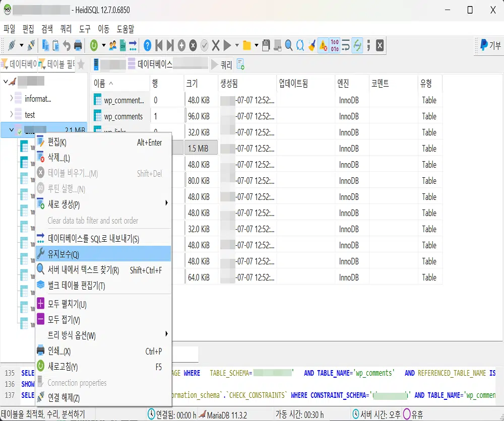Click the print icon in the toolbar
Viewport: 504px width, 421px height.
(x=78, y=45)
